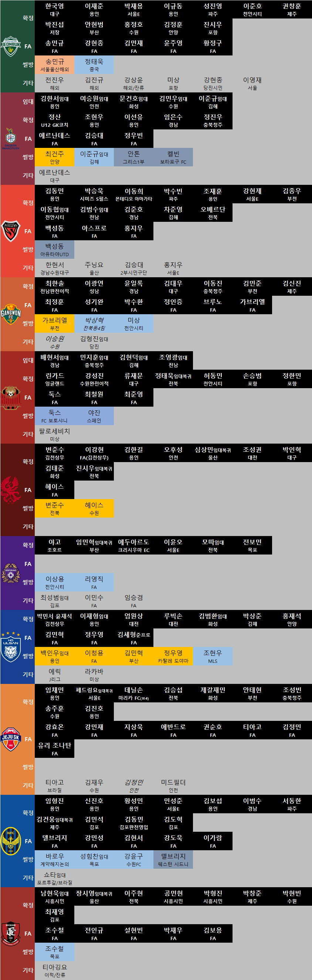Click the 바로우 계약해지논의 cell
Image resolution: width=312 pixels, height=980 pixels.
(54, 860)
